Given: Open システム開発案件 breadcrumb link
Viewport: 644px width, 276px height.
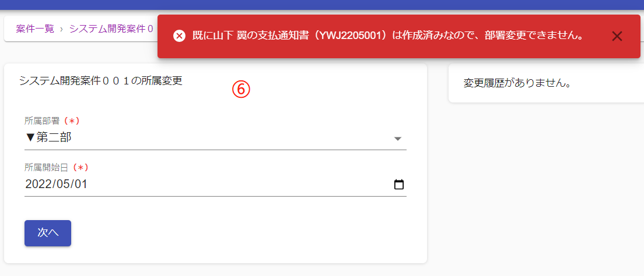Looking at the screenshot, I should tap(111, 29).
